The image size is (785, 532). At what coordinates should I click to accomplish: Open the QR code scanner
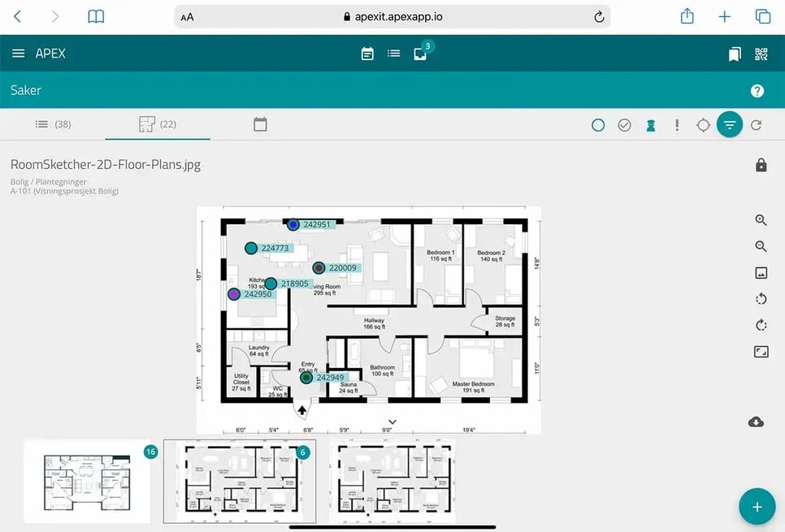click(x=761, y=54)
